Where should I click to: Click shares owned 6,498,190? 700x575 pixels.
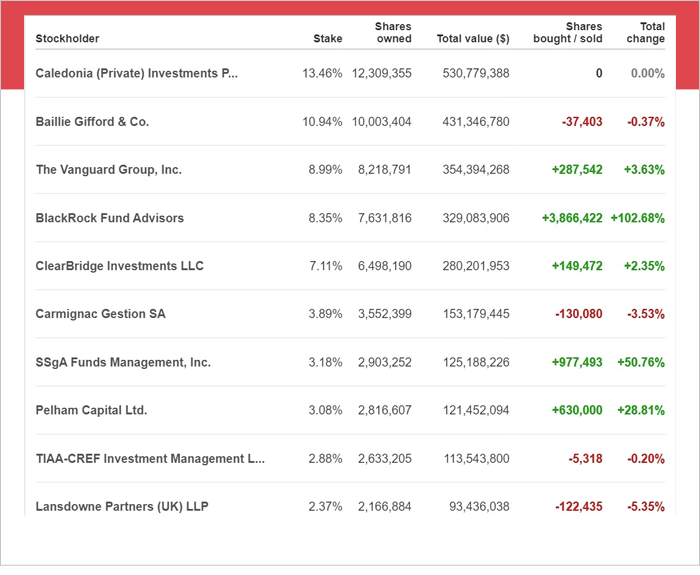pos(385,267)
